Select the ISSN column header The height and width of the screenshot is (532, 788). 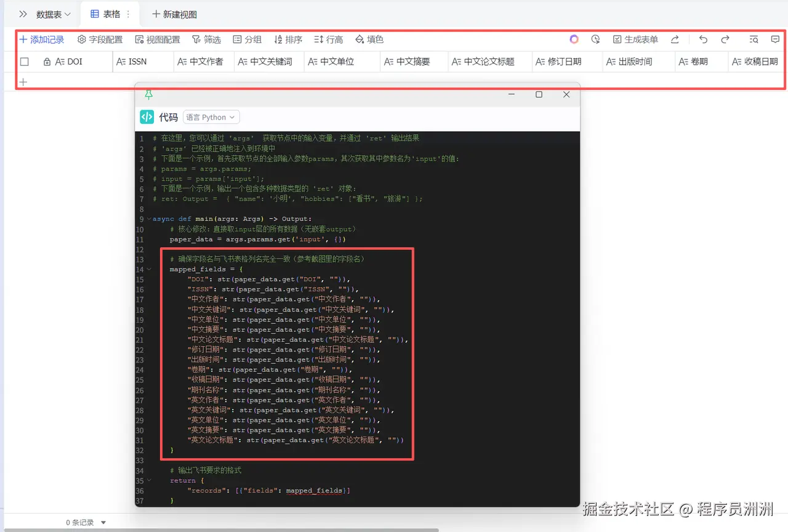point(143,62)
